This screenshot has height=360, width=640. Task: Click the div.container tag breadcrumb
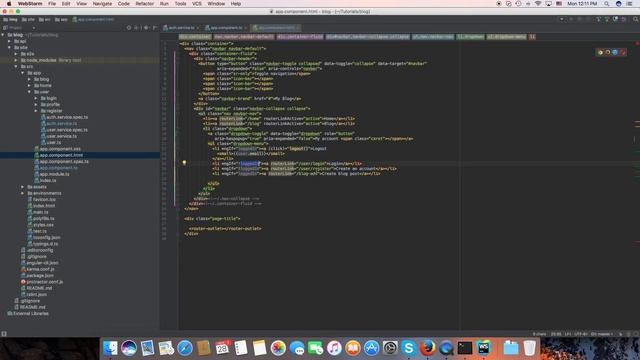[195, 37]
